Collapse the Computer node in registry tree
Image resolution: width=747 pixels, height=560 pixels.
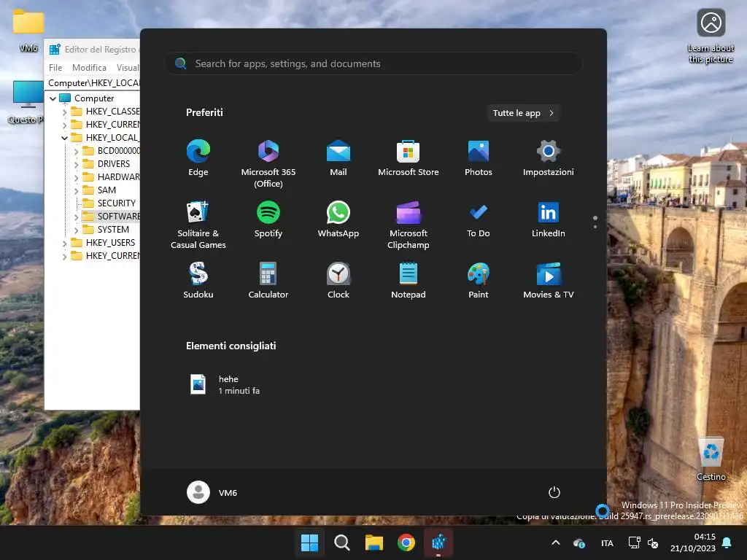point(53,98)
